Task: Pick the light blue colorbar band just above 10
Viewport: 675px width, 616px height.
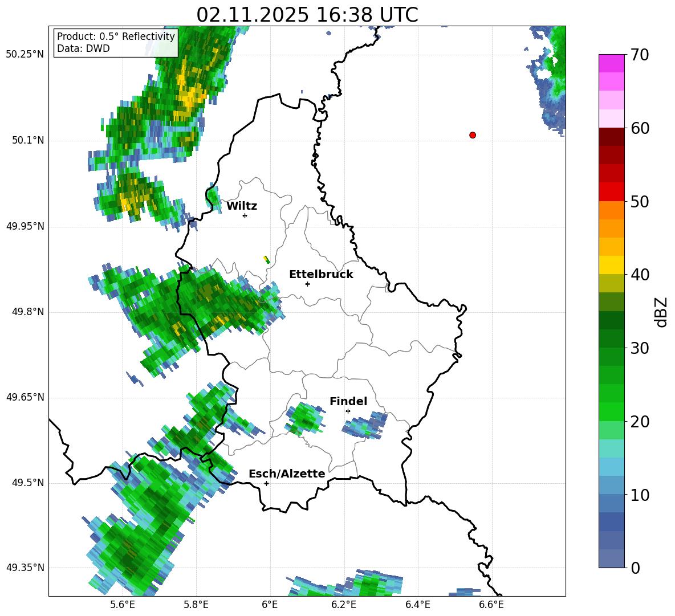Action: pos(611,486)
